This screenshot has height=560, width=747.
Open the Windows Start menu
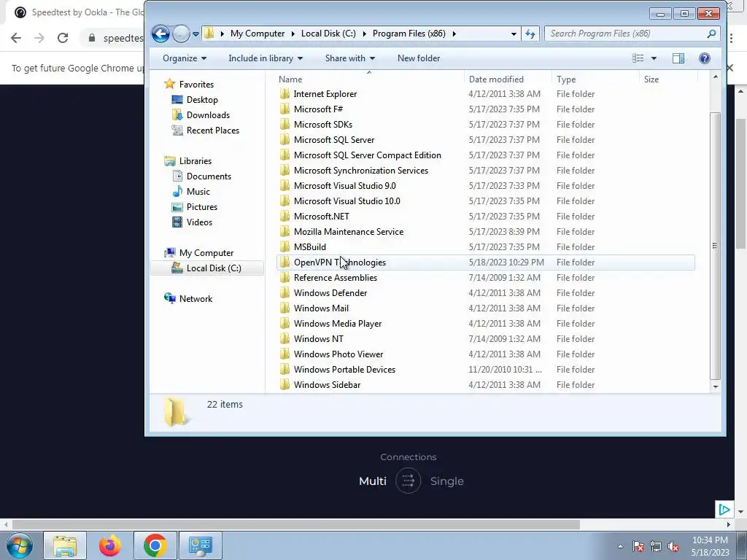tap(20, 545)
